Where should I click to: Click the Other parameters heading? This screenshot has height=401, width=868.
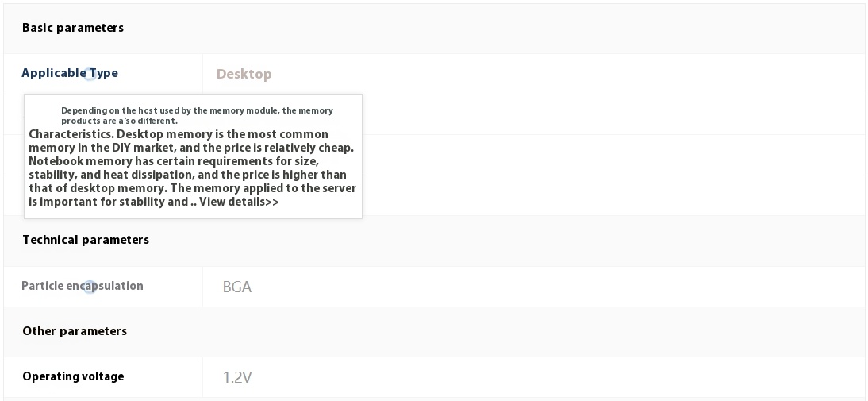tap(75, 331)
